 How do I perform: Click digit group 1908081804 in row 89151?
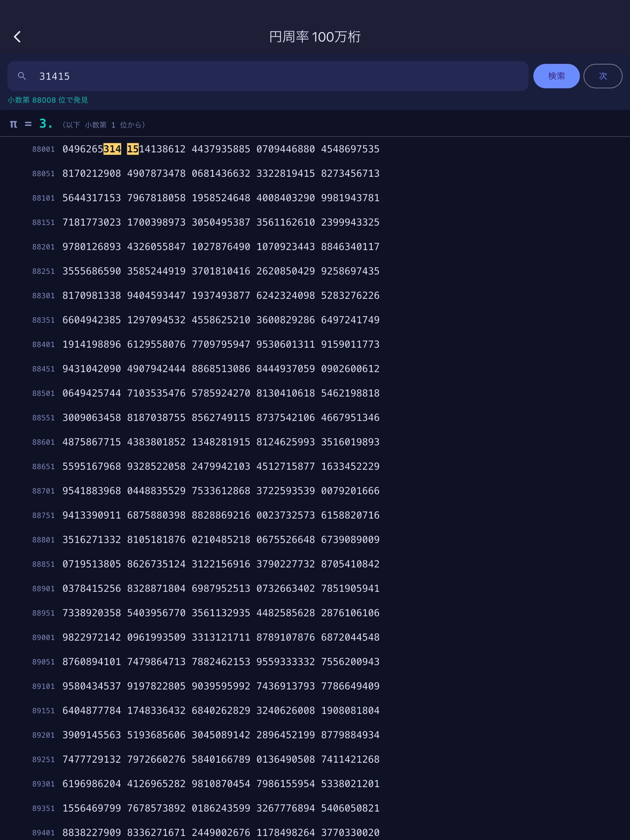[x=350, y=711]
